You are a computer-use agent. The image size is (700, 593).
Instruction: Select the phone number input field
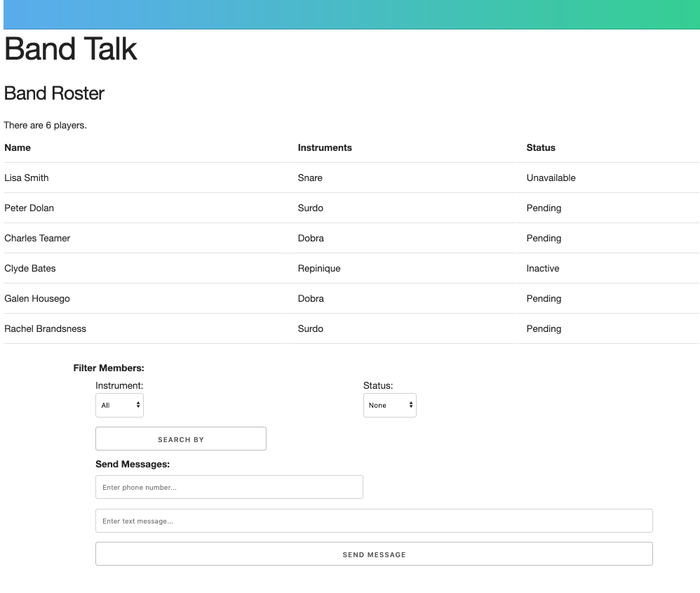[229, 486]
